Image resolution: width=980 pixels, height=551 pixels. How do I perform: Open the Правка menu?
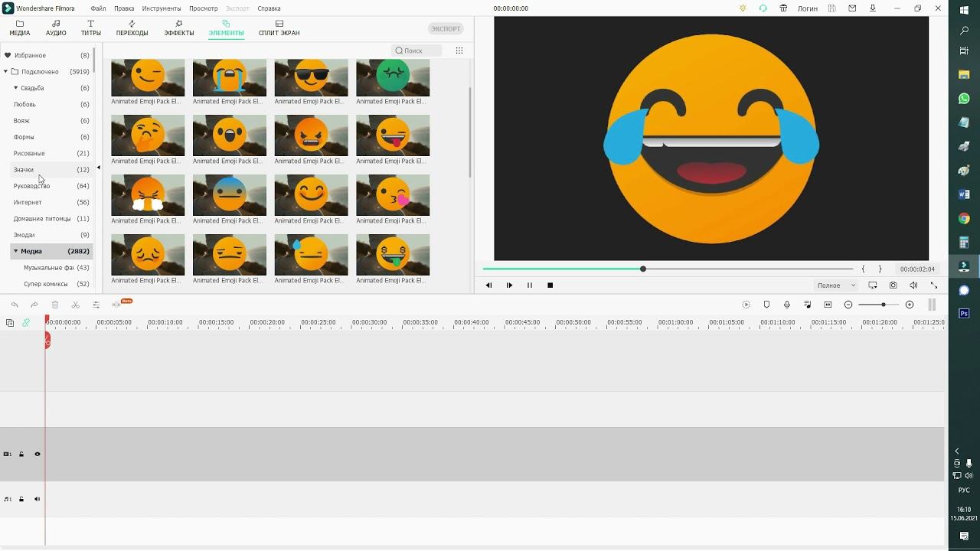(124, 8)
